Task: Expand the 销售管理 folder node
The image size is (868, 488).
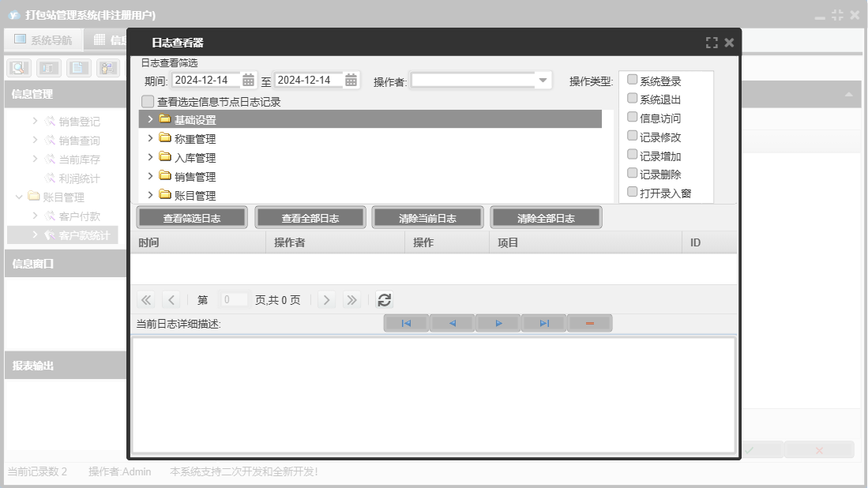Action: (x=150, y=176)
